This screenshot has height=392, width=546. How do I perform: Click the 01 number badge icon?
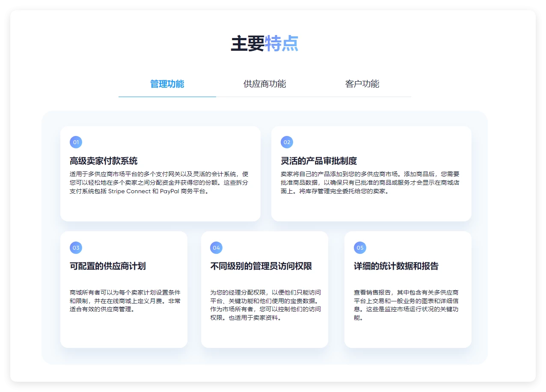pyautogui.click(x=76, y=142)
